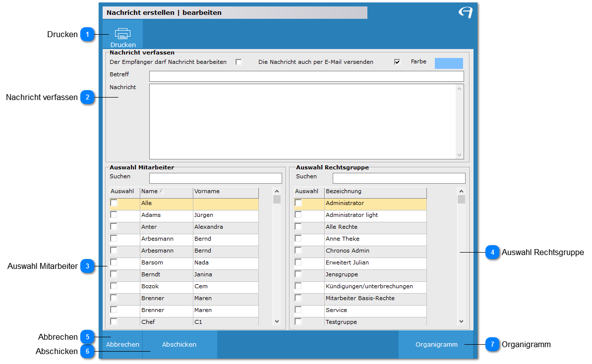This screenshot has height=364, width=592.
Task: Tick checkbox for Berndt Janina
Action: pyautogui.click(x=114, y=274)
